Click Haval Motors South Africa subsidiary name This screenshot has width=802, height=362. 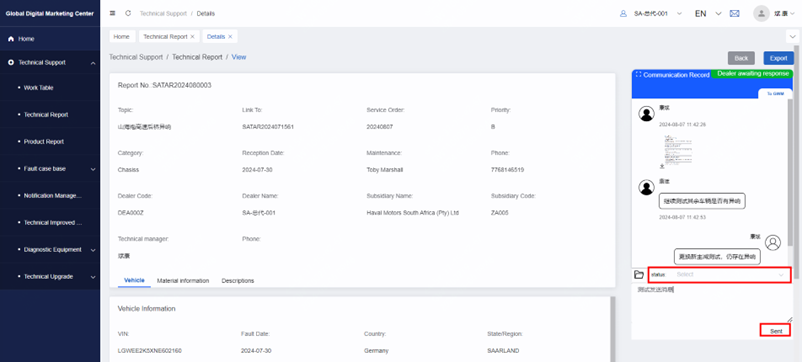(413, 213)
